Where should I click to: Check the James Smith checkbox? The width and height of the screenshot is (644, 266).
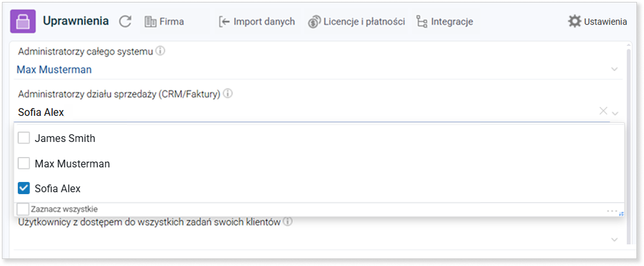24,138
